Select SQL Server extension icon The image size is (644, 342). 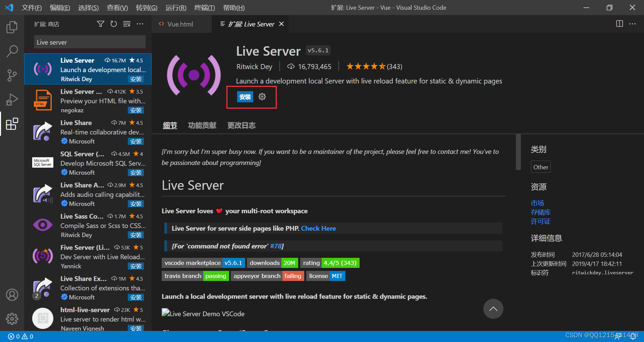click(x=43, y=162)
